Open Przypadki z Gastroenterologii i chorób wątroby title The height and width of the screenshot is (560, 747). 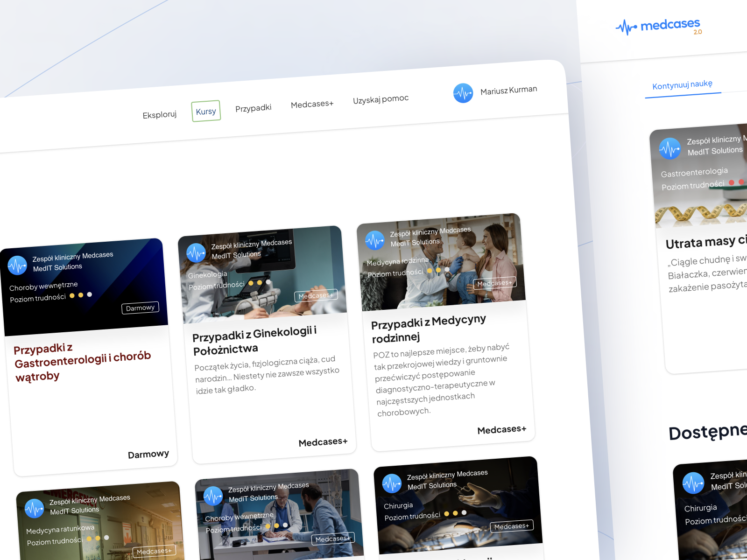coord(82,362)
